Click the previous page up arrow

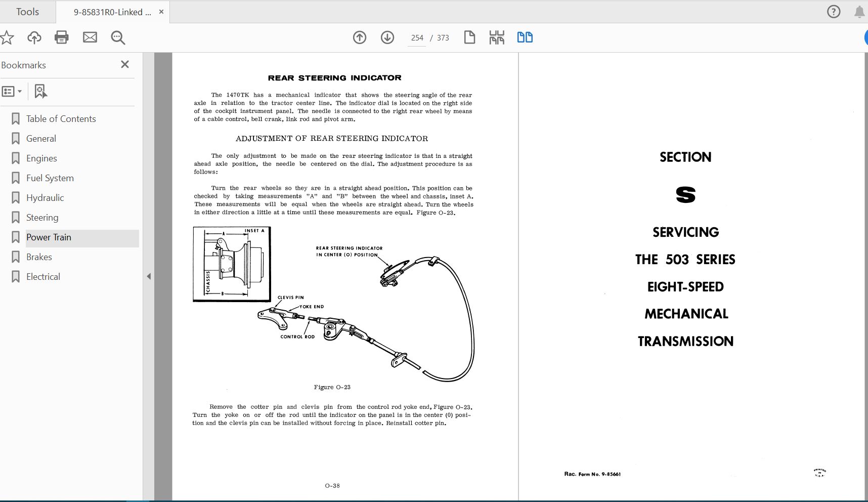[x=360, y=37]
